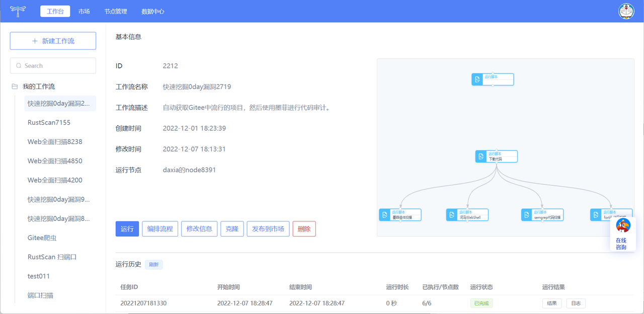Open 日志 for task 20221207181330
Viewport: 644px width, 314px height.
(x=576, y=303)
